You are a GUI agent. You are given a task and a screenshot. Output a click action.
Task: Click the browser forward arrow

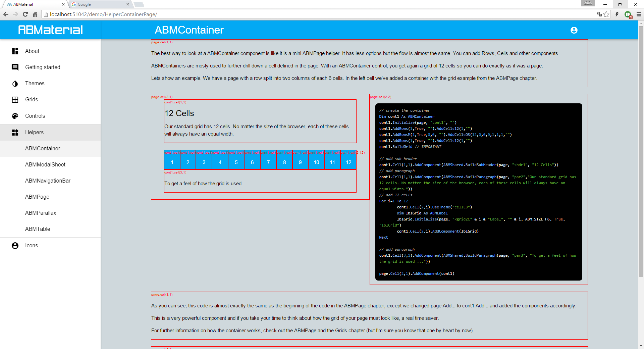click(15, 14)
